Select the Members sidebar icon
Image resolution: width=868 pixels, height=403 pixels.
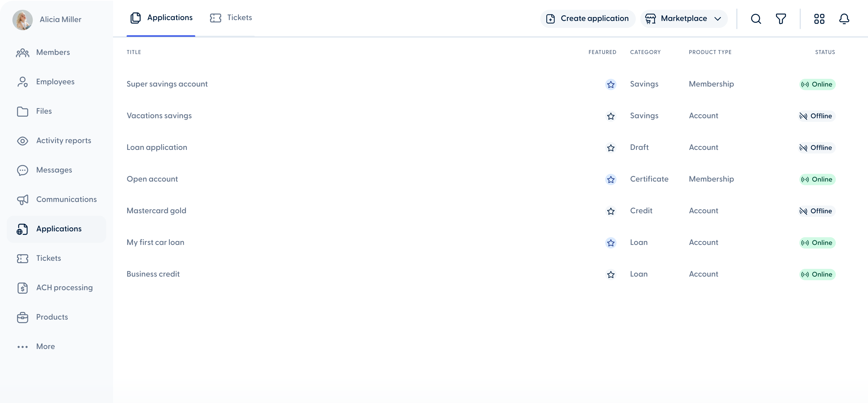tap(22, 53)
